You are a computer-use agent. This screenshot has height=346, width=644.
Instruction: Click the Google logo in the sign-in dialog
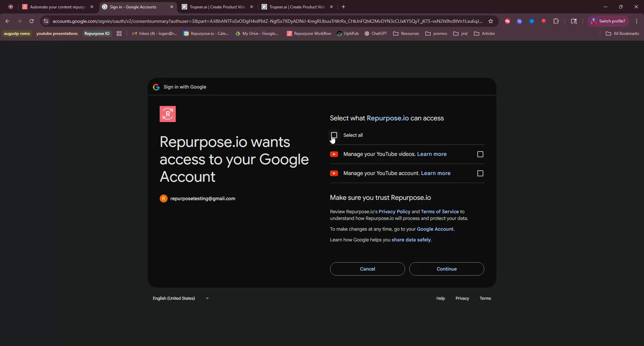[x=156, y=87]
